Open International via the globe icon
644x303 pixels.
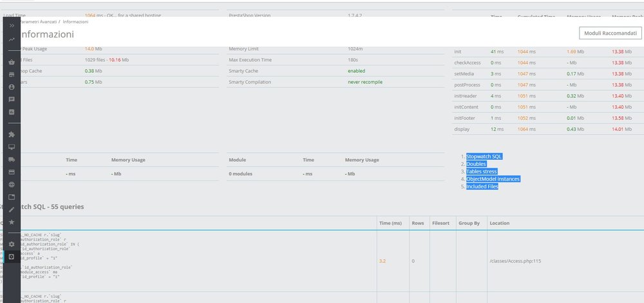click(12, 184)
